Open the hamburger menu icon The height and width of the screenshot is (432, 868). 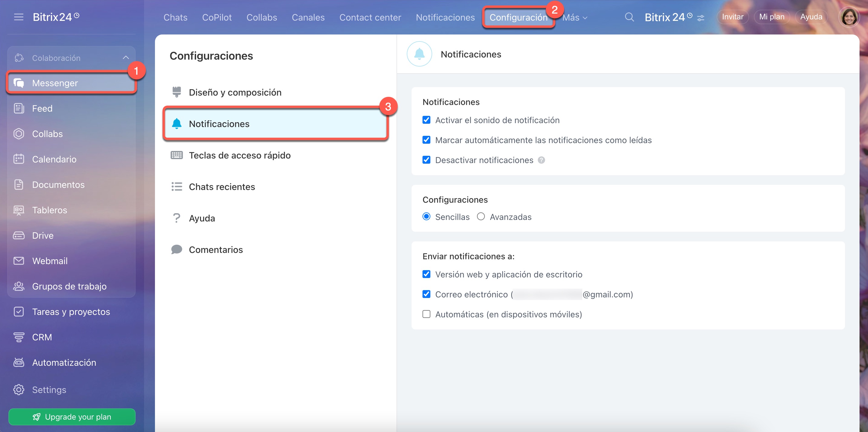(19, 17)
